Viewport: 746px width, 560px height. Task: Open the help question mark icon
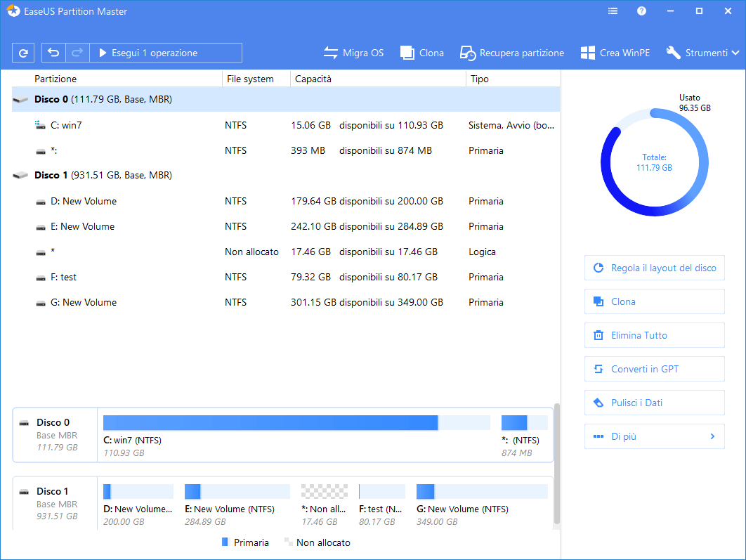pos(641,11)
